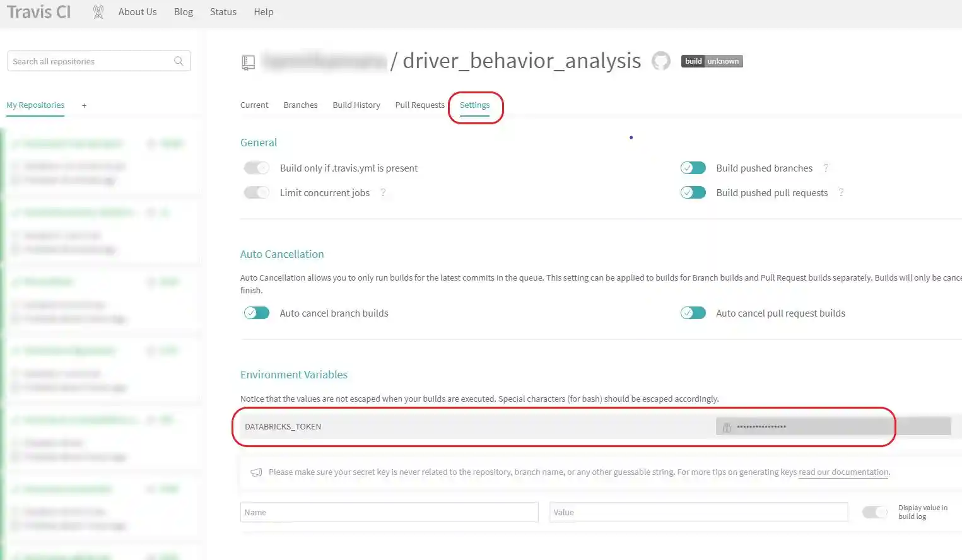Viewport: 962px width, 560px height.
Task: Switch to the Build History tab
Action: (356, 105)
